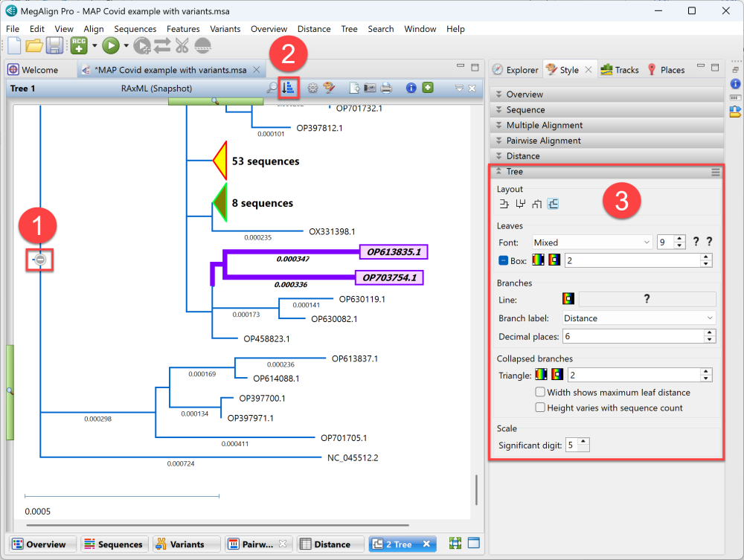Screen dimensions: 744x560
Task: Click the Save disk toolbar icon
Action: (54, 46)
